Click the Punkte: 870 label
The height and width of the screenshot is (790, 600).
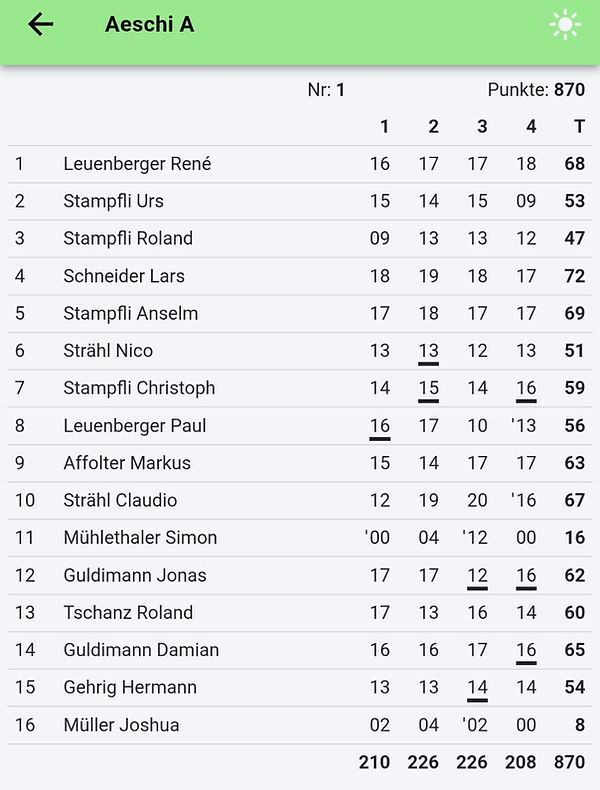(x=536, y=90)
